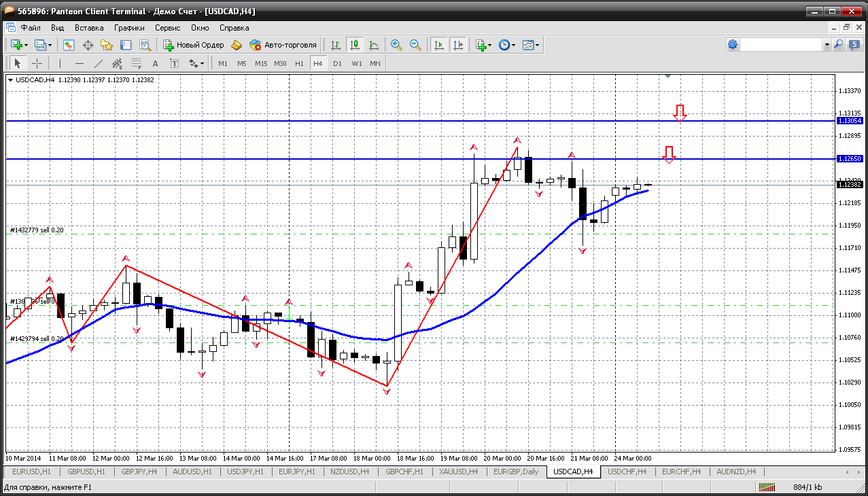Image resolution: width=868 pixels, height=496 pixels.
Task: Click the zoom out magnifier icon
Action: pos(415,45)
